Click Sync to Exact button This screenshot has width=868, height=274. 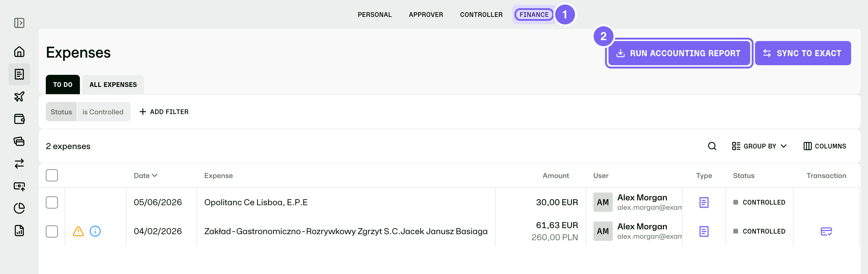coord(803,53)
